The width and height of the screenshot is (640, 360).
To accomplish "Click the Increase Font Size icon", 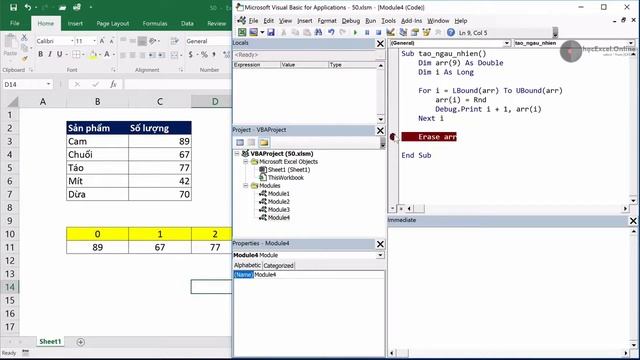I will coord(102,41).
